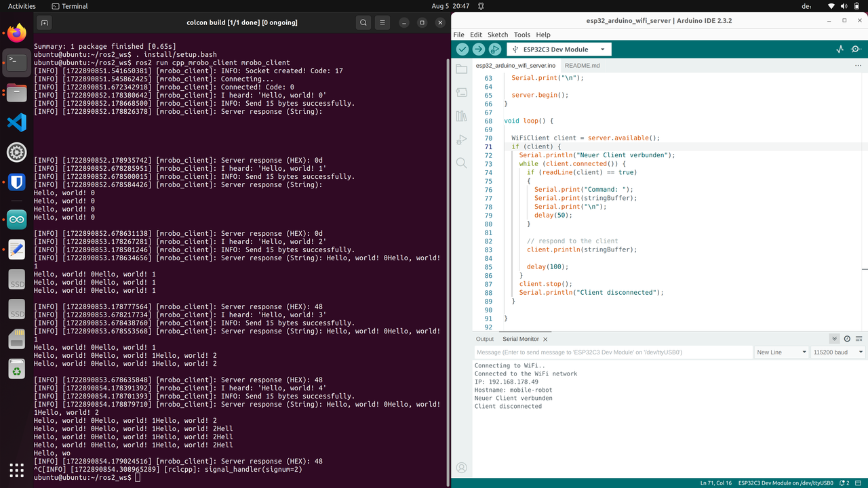The image size is (868, 488).
Task: Open the Serial Plotter icon
Action: point(840,49)
